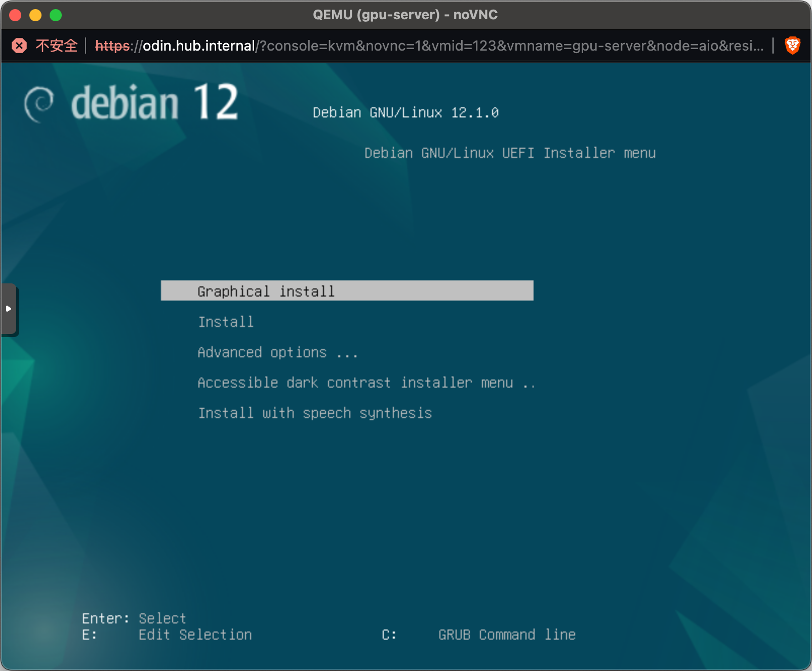Minimize the window with the yellow button

coord(35,15)
